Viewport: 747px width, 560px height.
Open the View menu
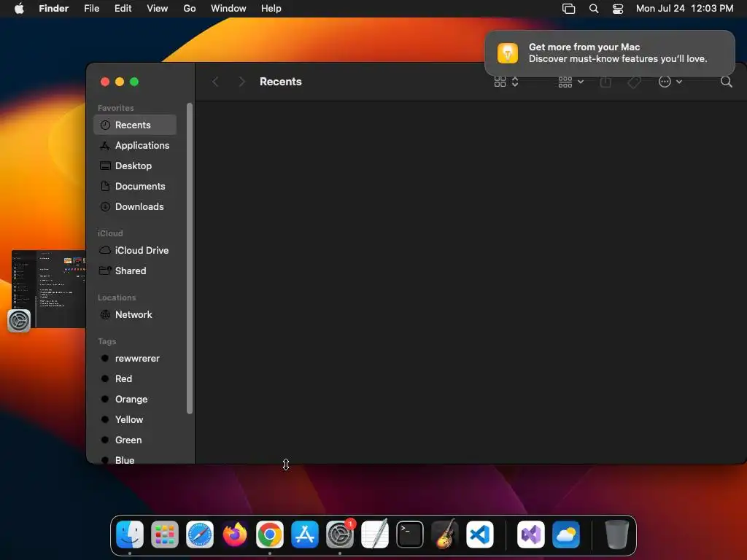pos(158,9)
